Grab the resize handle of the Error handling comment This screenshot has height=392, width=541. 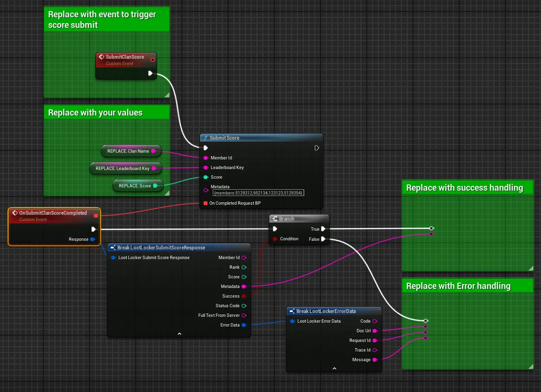tap(531, 367)
